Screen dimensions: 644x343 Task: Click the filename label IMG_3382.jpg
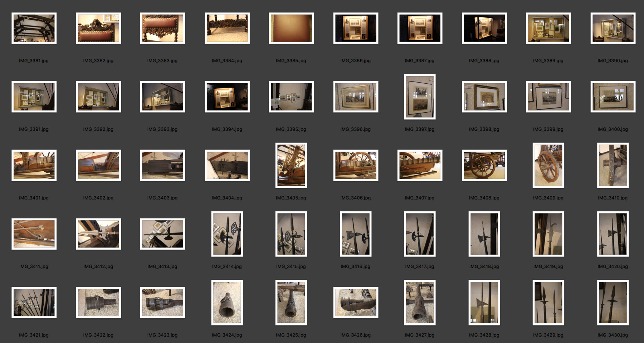click(98, 60)
